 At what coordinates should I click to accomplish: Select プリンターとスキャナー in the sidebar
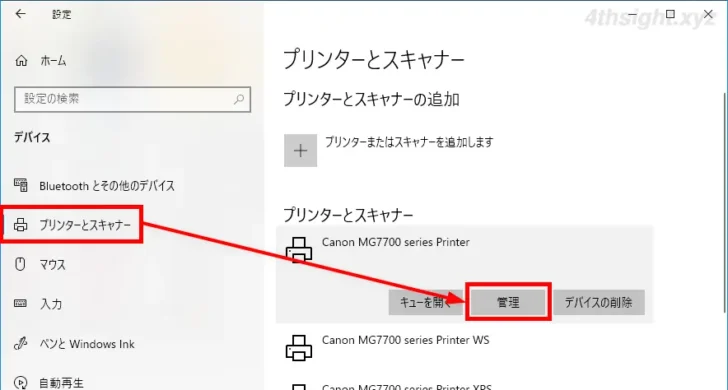click(85, 225)
